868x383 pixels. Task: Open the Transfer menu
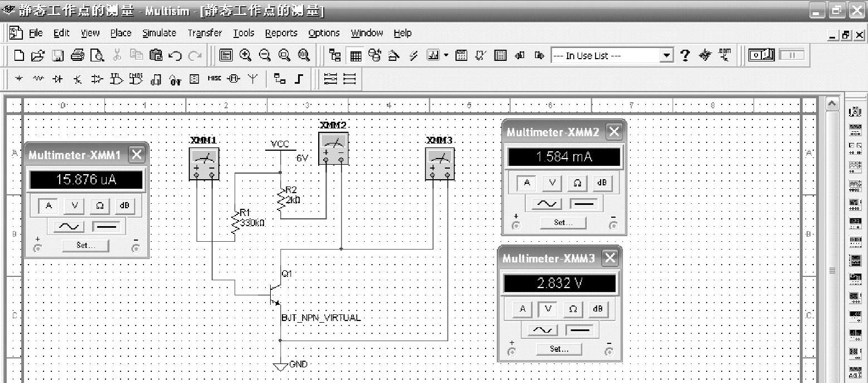pos(204,33)
